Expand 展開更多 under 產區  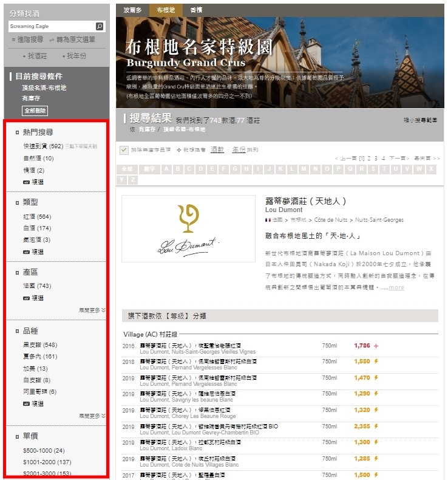coord(92,310)
